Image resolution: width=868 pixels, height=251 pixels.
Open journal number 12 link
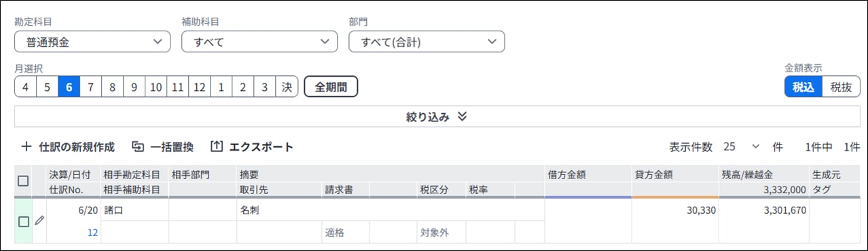[92, 233]
